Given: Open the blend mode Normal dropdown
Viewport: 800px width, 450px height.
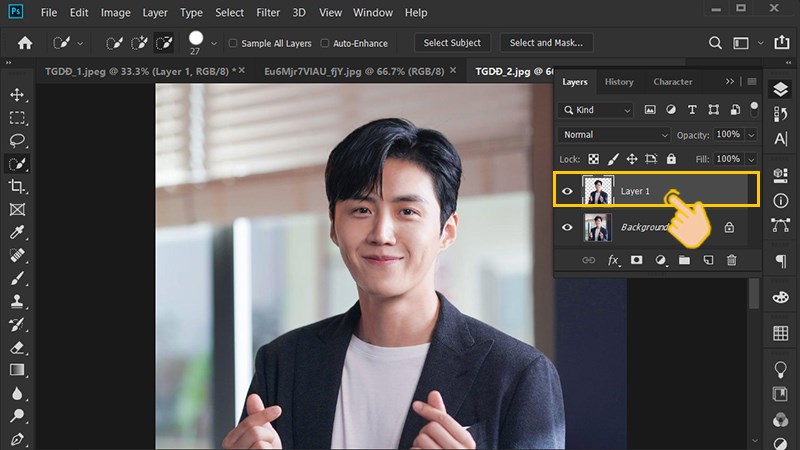Looking at the screenshot, I should 613,135.
